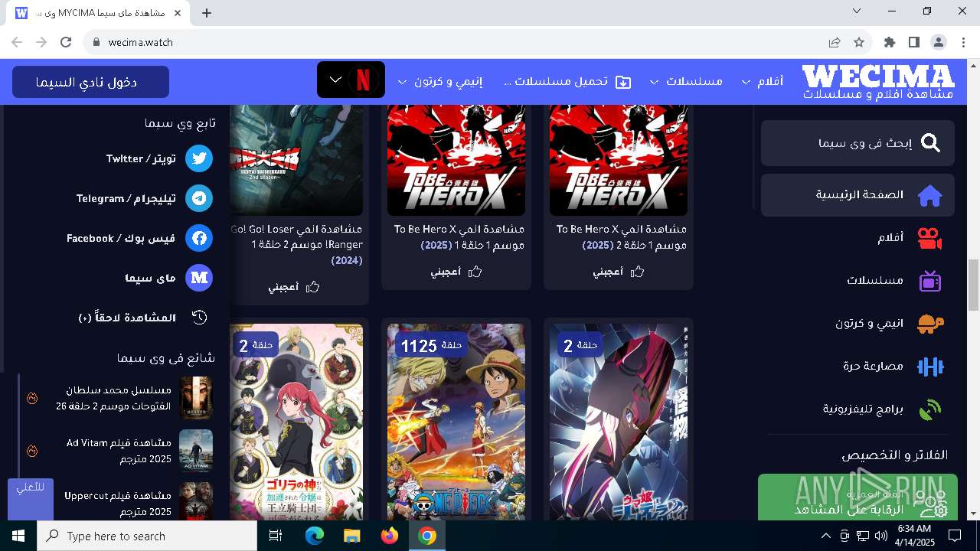980x551 pixels.
Task: Open Microsoft Edge from taskbar
Action: (315, 536)
